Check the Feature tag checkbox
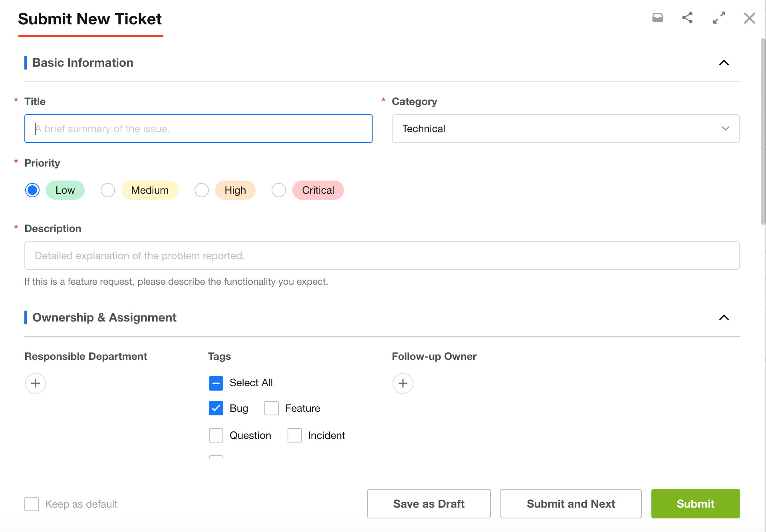Viewport: 766px width, 532px height. click(272, 408)
